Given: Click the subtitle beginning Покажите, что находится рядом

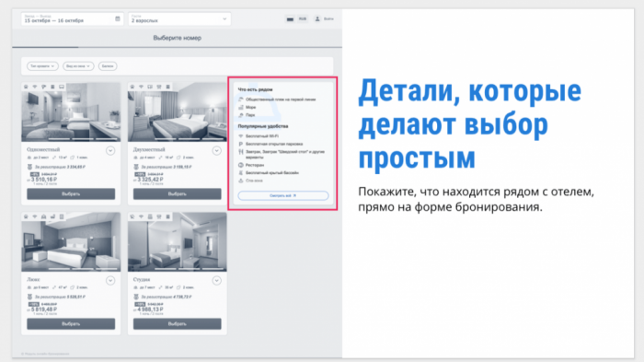Looking at the screenshot, I should (x=476, y=199).
